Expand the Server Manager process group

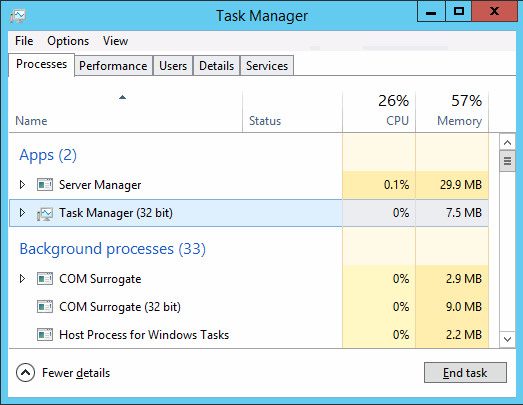(22, 184)
